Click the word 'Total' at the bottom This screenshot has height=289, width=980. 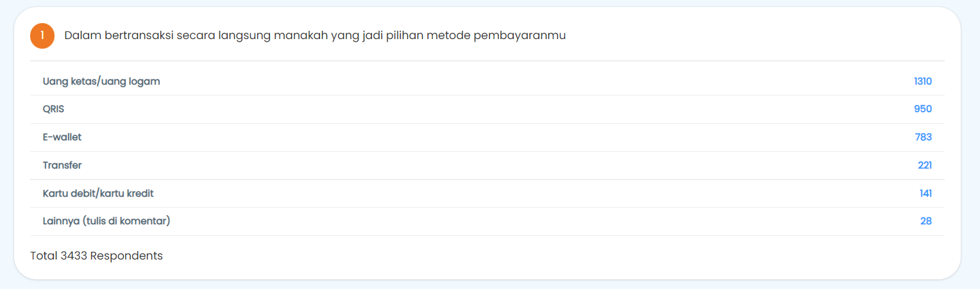[x=44, y=256]
